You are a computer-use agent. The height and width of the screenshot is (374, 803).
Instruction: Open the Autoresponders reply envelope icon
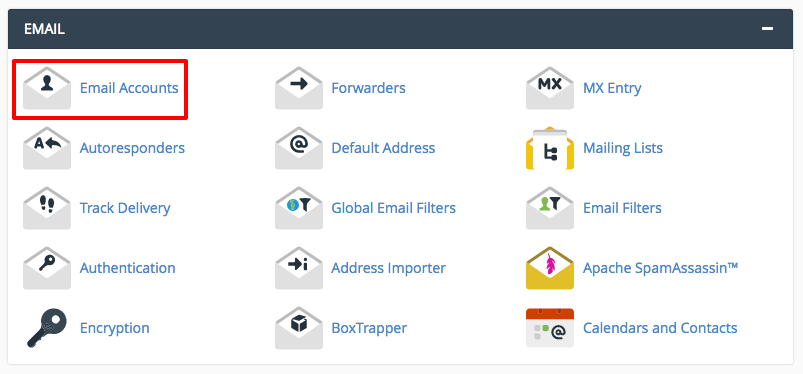click(47, 148)
